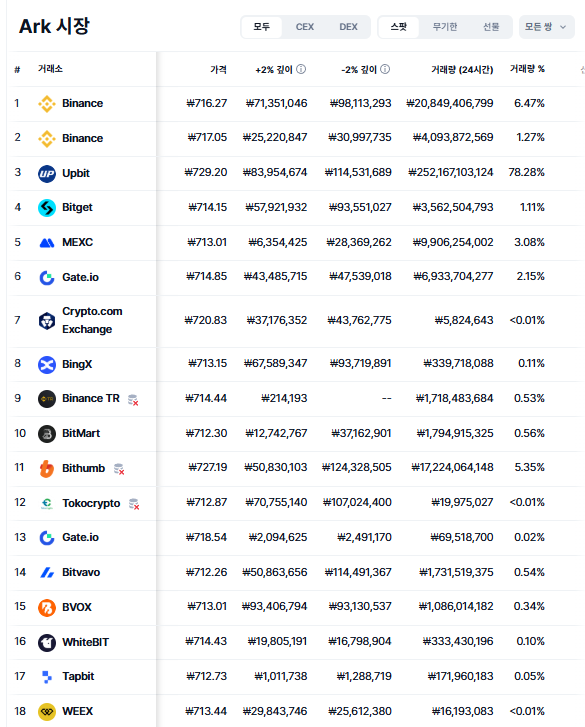This screenshot has height=727, width=585.
Task: Click the Upbit exchange logo icon
Action: click(47, 173)
